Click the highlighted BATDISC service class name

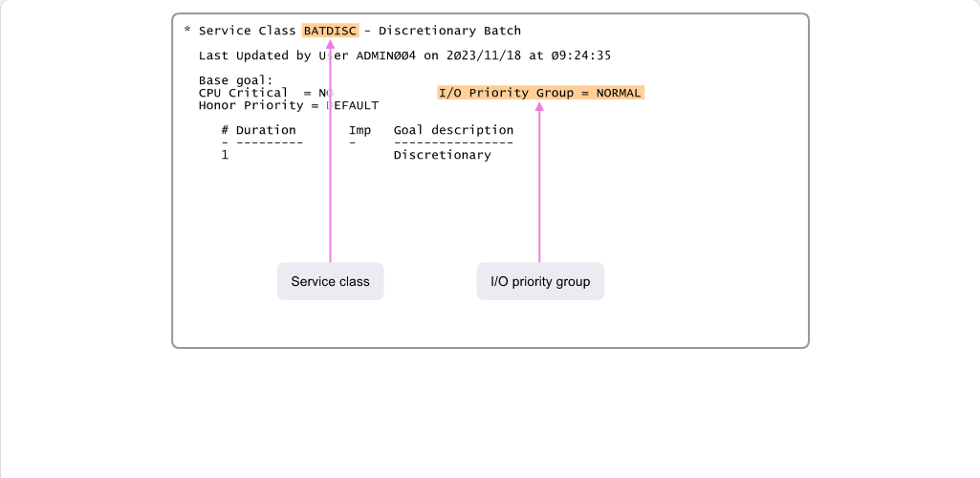point(331,31)
